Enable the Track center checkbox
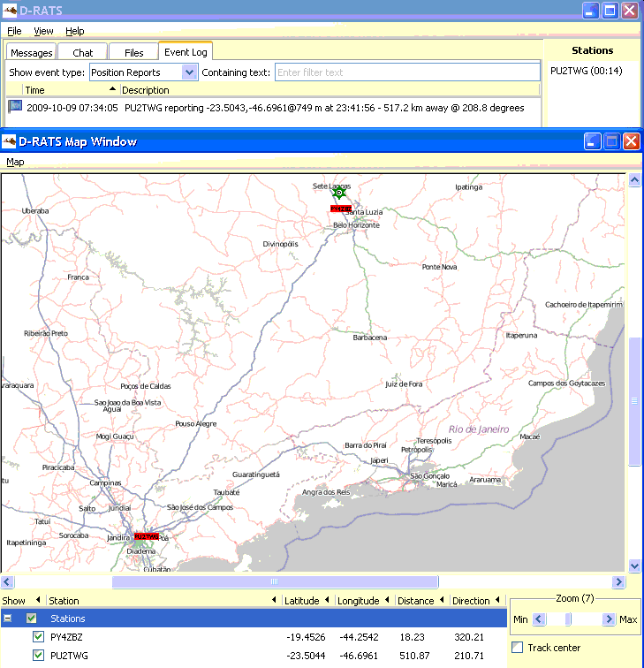Viewport: 644px width, 668px height. point(518,648)
